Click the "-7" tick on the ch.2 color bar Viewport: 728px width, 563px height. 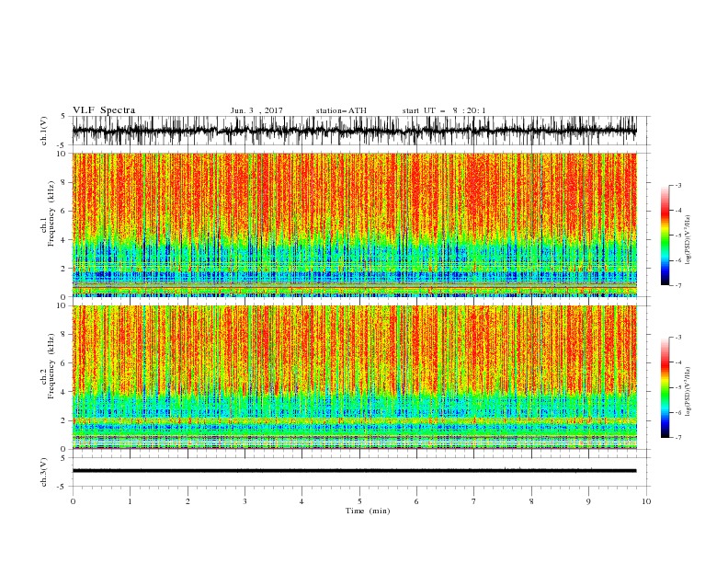point(677,437)
